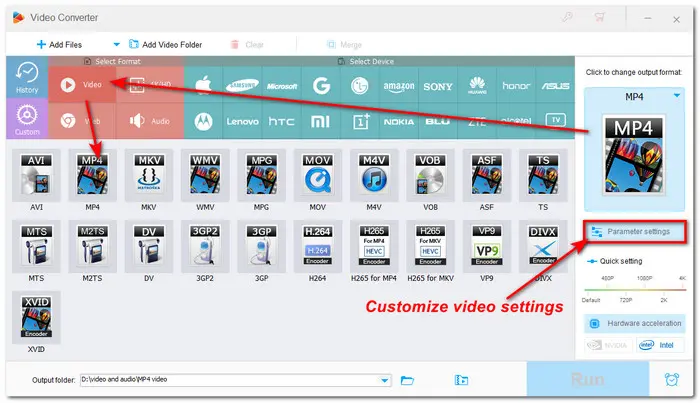
Task: Switch to the Video format tab
Action: [84, 86]
